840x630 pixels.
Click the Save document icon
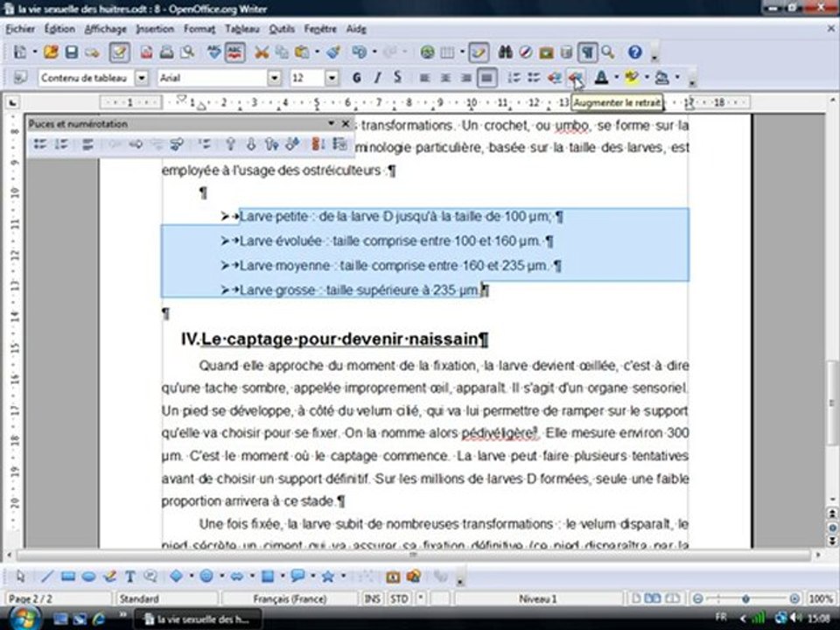click(x=71, y=52)
